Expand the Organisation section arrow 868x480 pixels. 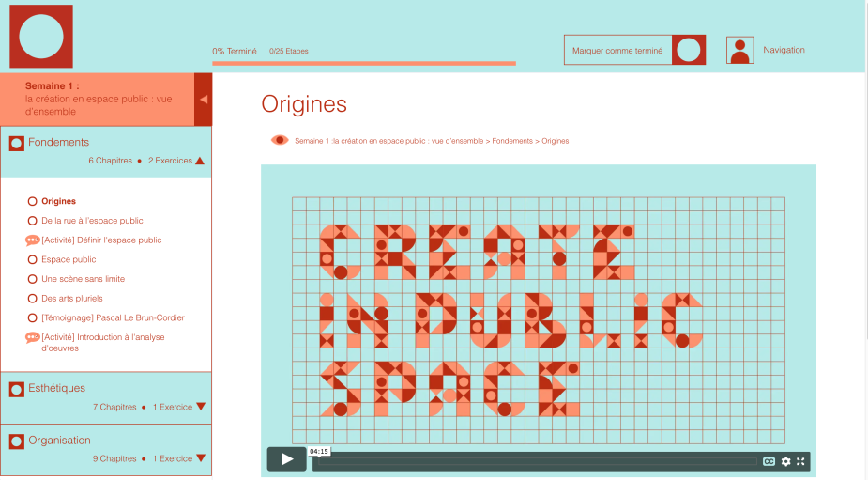200,458
